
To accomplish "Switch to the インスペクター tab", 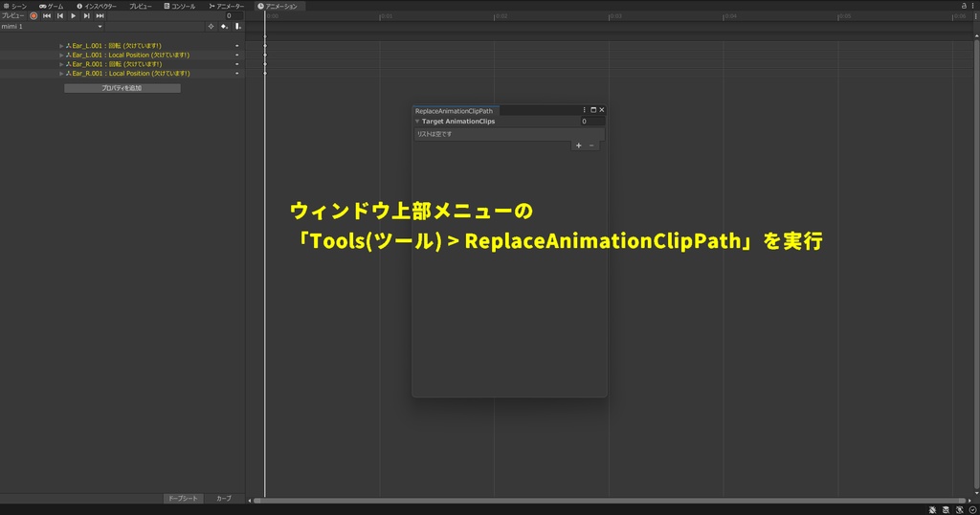I will click(x=97, y=6).
